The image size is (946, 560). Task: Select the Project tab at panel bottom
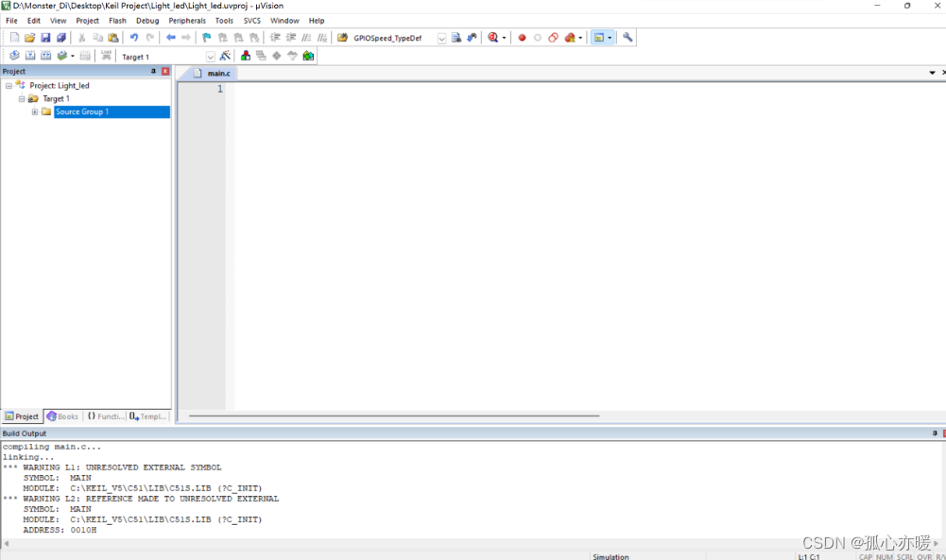tap(22, 416)
